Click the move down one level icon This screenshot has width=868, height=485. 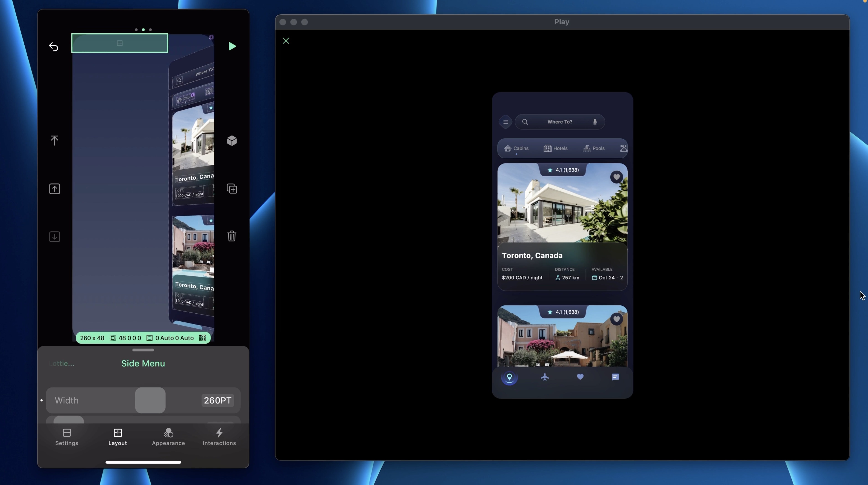54,237
